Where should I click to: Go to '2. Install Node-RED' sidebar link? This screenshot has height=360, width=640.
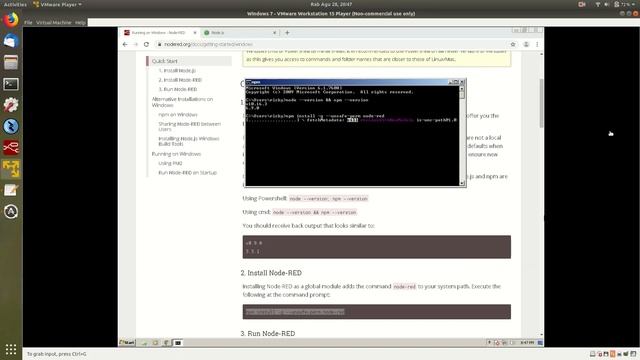click(x=180, y=80)
